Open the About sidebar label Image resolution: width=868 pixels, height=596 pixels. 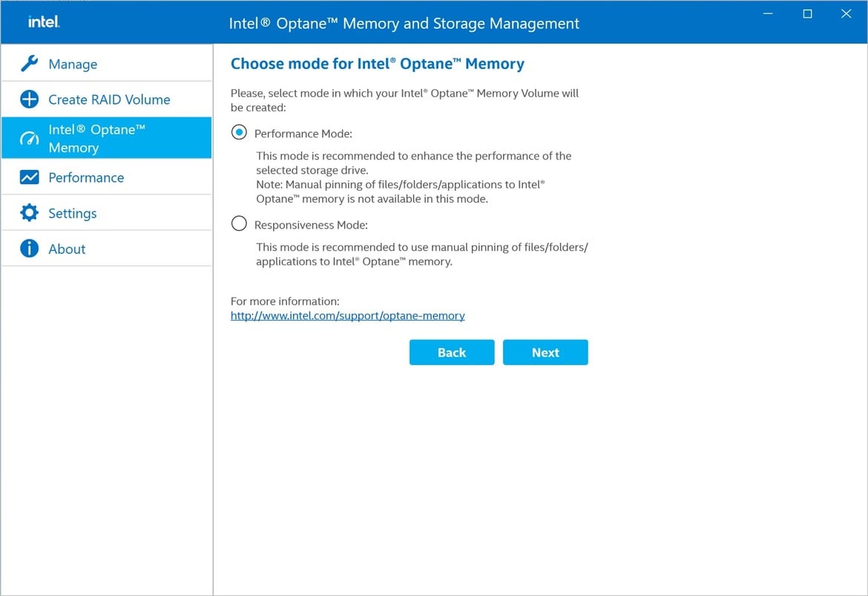pos(67,249)
